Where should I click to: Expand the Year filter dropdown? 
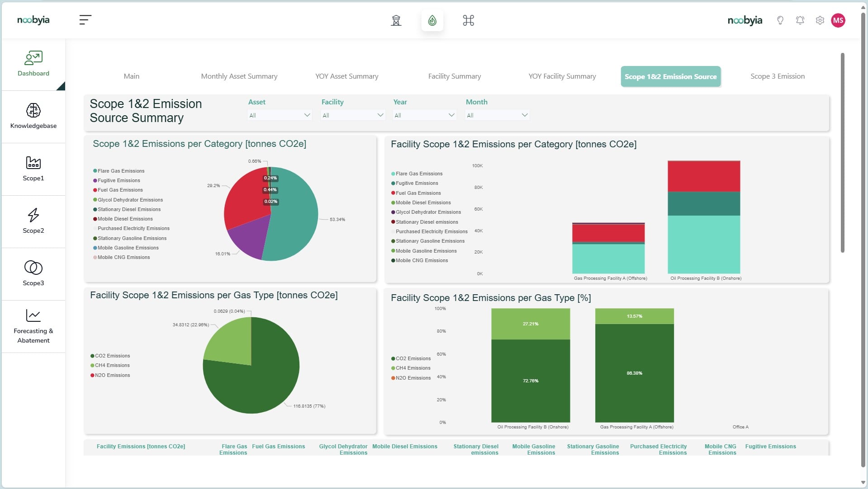coord(425,115)
